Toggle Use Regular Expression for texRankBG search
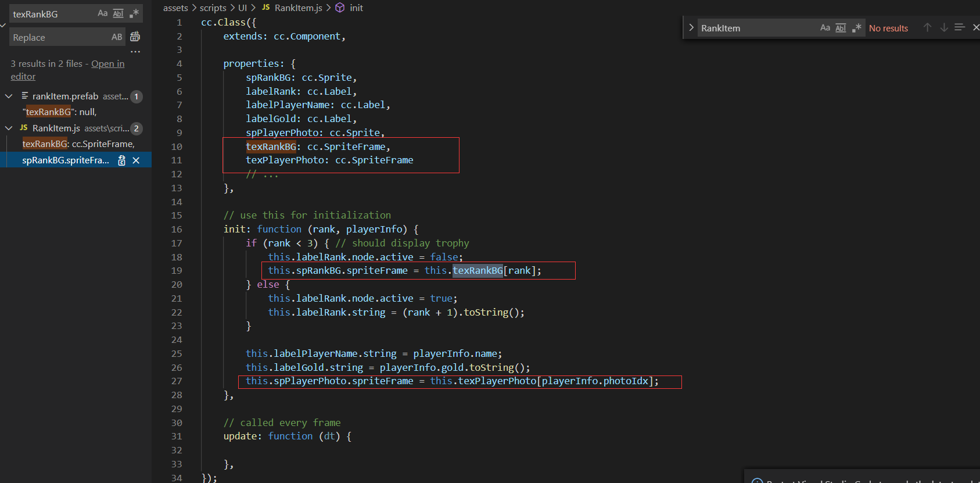980x483 pixels. click(134, 13)
